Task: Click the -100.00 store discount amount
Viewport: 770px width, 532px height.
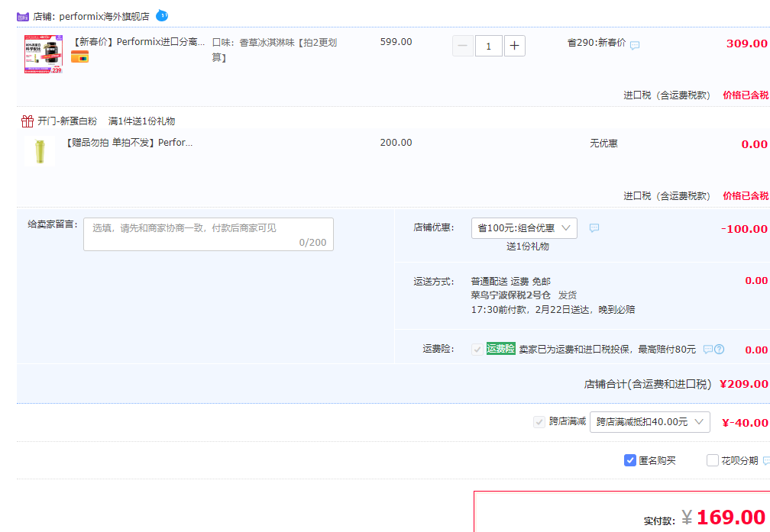Action: pos(744,229)
